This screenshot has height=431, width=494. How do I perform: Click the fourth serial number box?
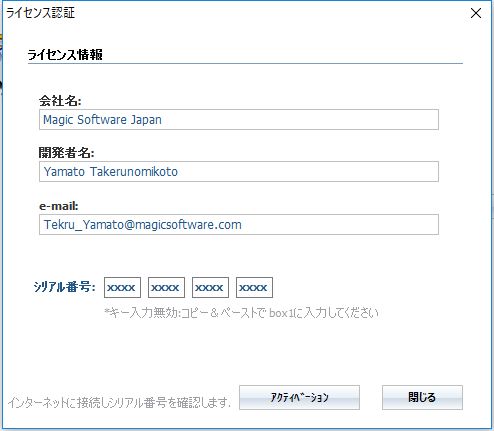[x=254, y=287]
